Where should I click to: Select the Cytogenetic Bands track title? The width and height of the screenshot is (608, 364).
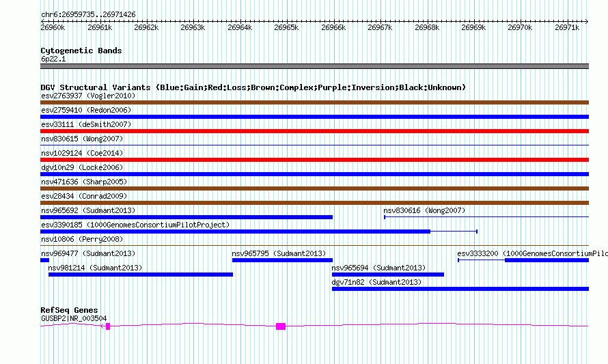pos(81,51)
